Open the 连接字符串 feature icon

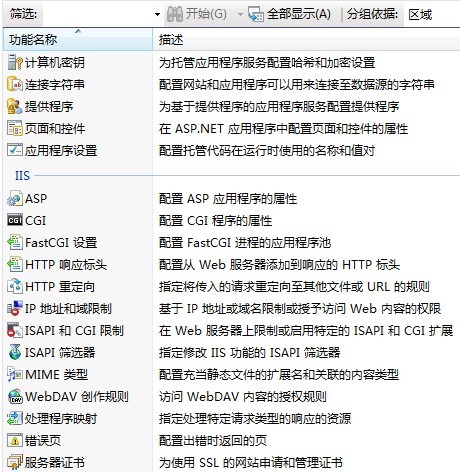click(x=15, y=85)
